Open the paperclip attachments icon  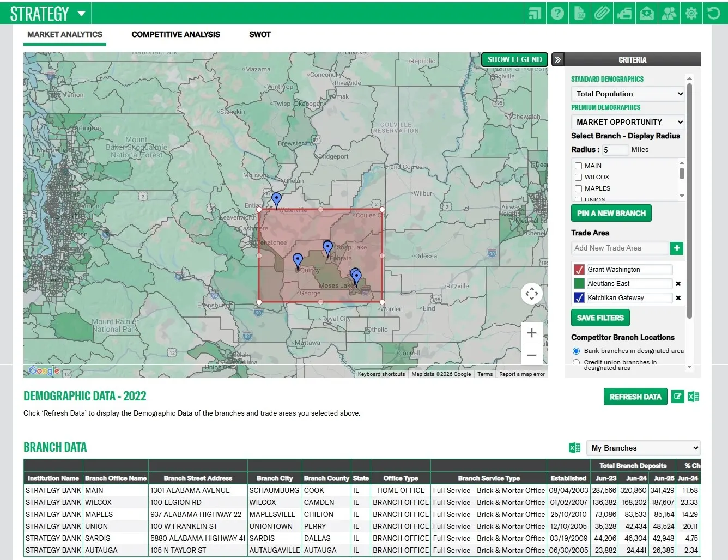coord(602,13)
